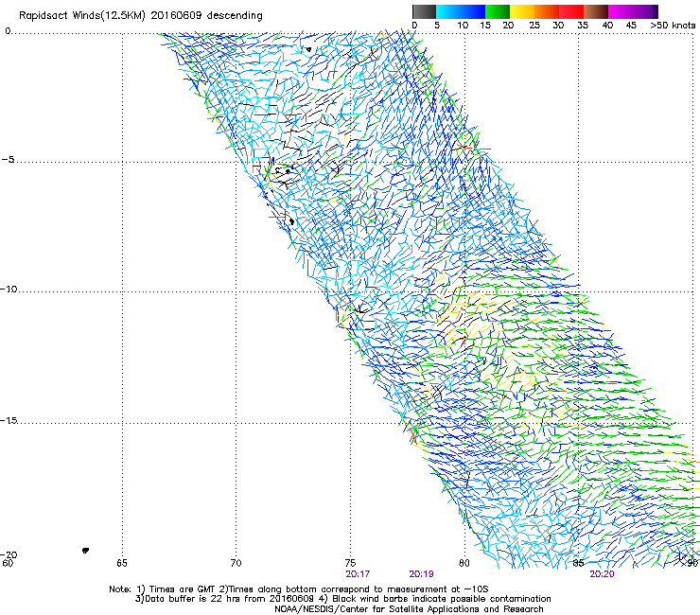Click the latitude label '-15'
This screenshot has height=615, width=700.
pos(9,421)
